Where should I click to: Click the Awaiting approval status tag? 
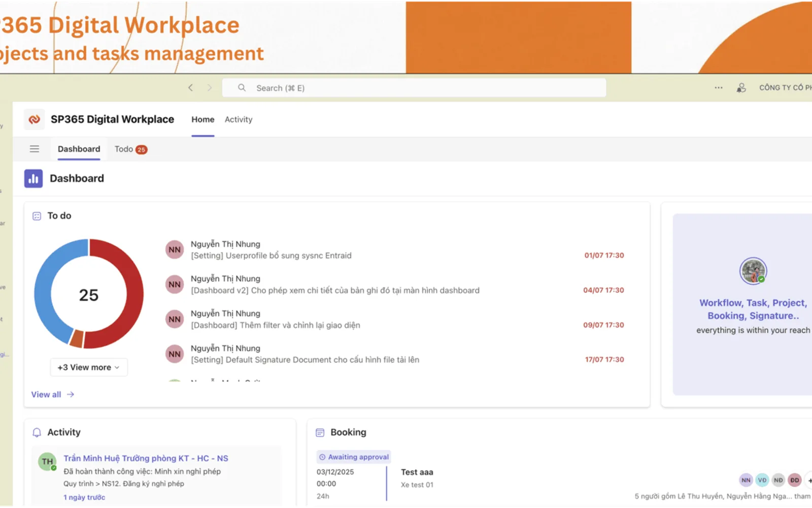click(354, 457)
